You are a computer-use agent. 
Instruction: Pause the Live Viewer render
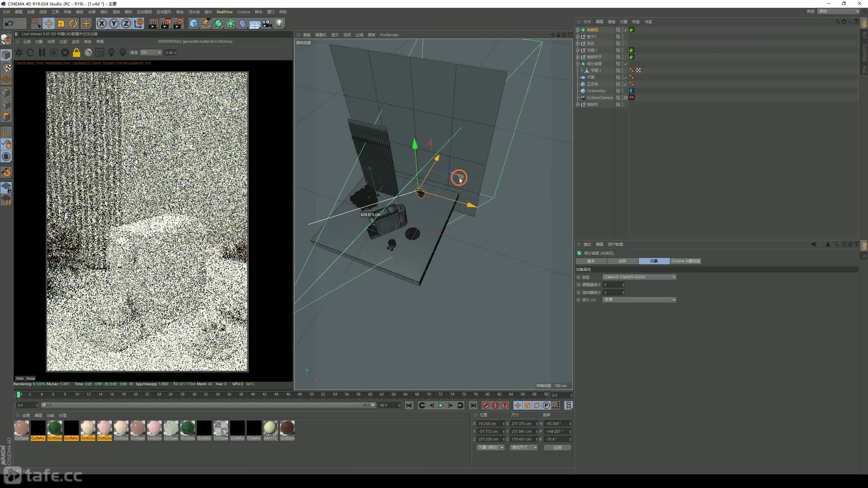pos(42,53)
